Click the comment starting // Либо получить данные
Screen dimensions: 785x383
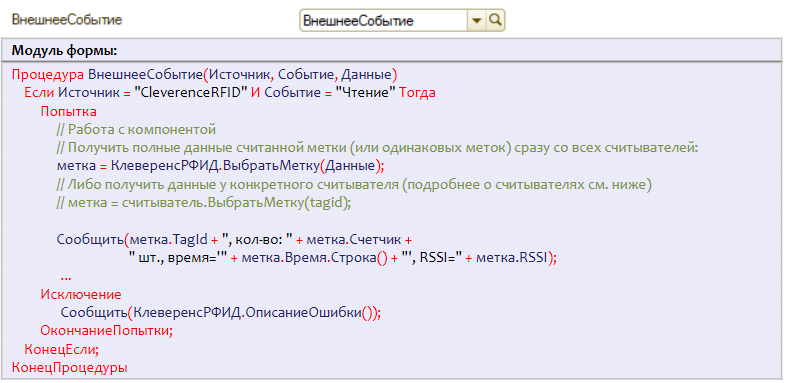[354, 184]
